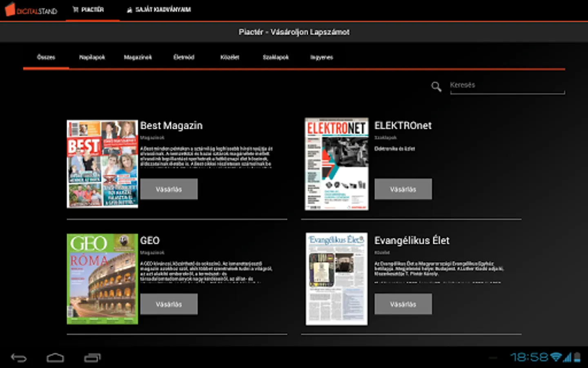Select the Összes category tab
The width and height of the screenshot is (588, 368).
(x=46, y=57)
